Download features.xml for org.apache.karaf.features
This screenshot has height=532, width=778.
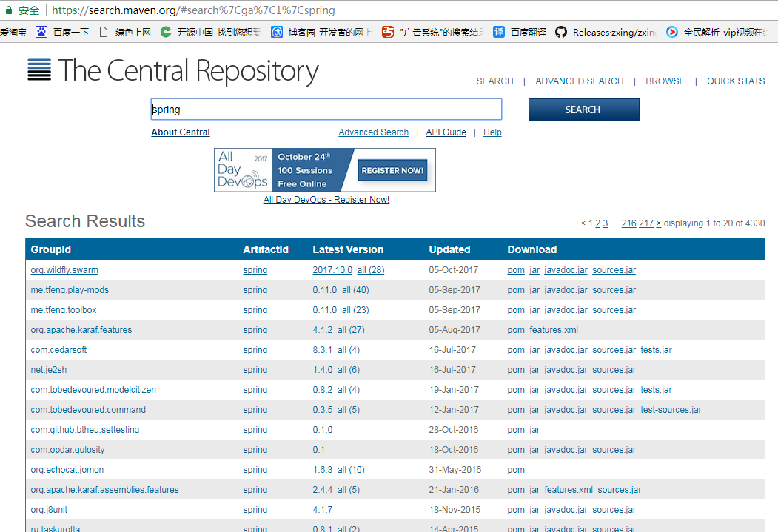pos(554,330)
